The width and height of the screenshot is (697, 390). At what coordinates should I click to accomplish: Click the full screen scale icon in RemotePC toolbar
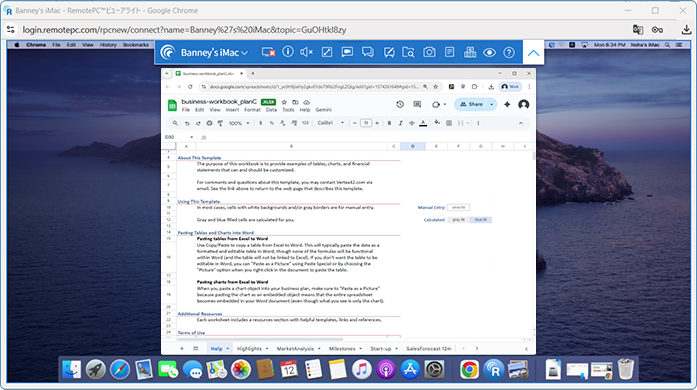click(x=327, y=52)
